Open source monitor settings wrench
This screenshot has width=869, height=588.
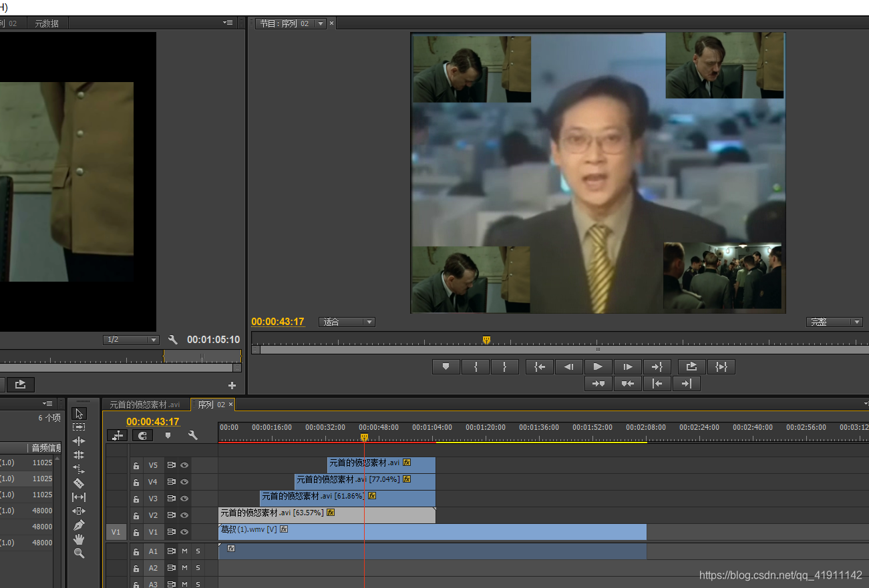tap(173, 340)
